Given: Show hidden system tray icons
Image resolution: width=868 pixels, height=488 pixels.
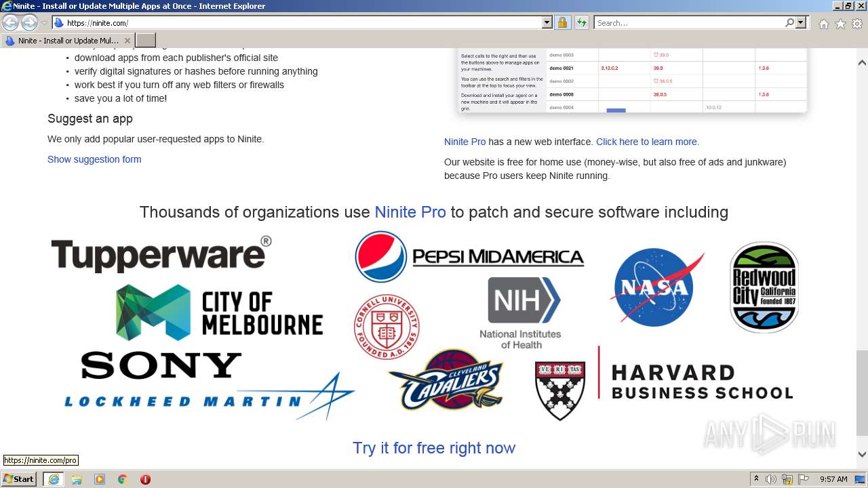Looking at the screenshot, I should 757,479.
